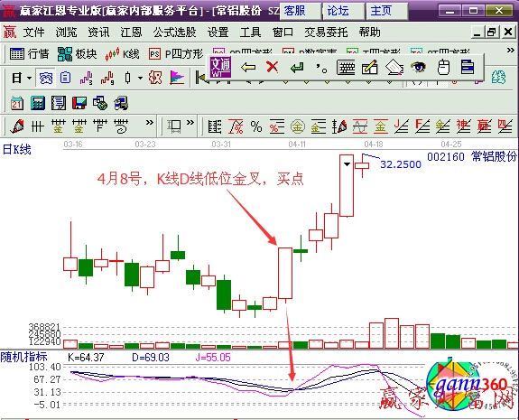The height and width of the screenshot is (420, 519).
Task: Click the 04-18 candlestick dropdown marker
Action: click(347, 163)
